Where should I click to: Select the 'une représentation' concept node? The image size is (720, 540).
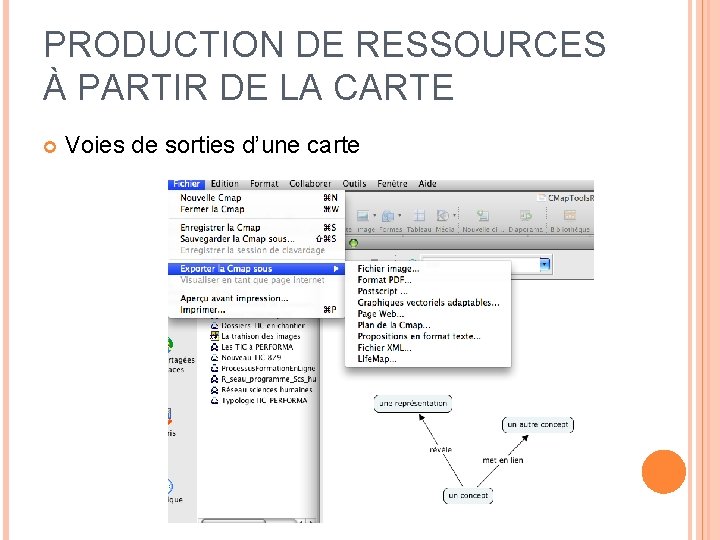click(x=413, y=404)
